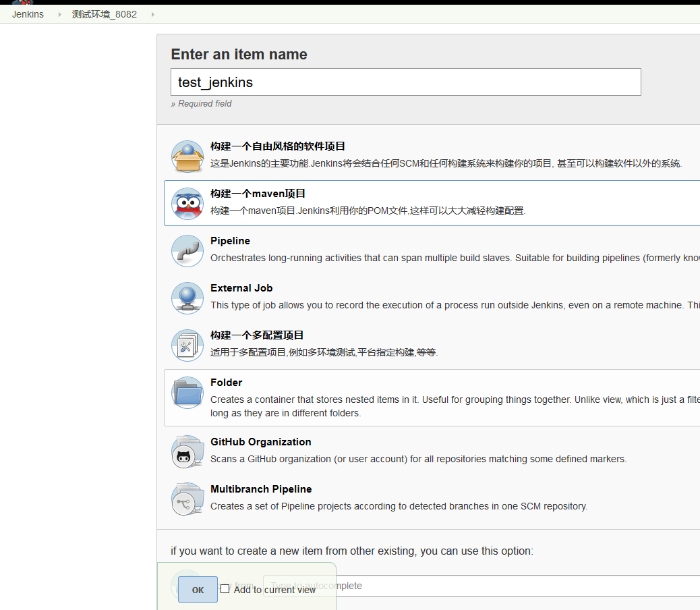The image size is (700, 610).
Task: Select the Folder item title
Action: (x=227, y=383)
